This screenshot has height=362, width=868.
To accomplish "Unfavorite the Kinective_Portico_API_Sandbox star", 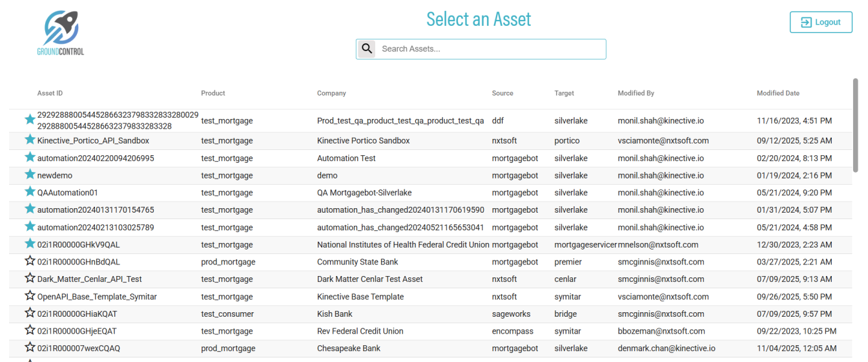I will pos(30,140).
